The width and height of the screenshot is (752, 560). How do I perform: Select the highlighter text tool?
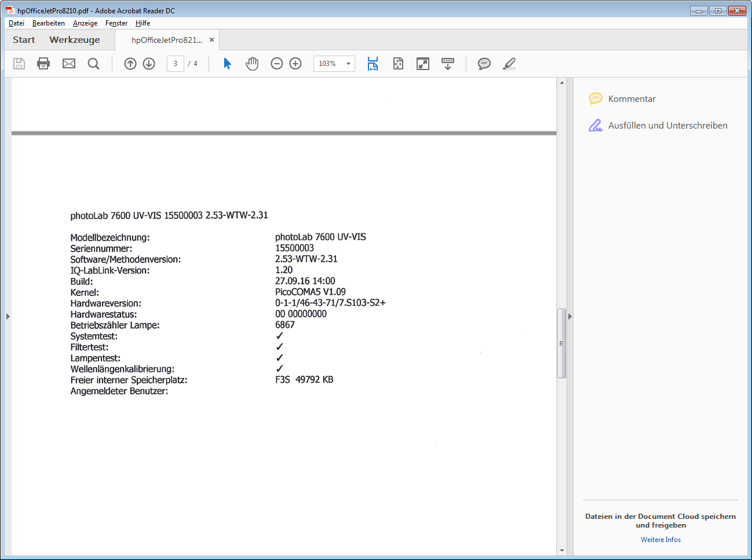[509, 64]
